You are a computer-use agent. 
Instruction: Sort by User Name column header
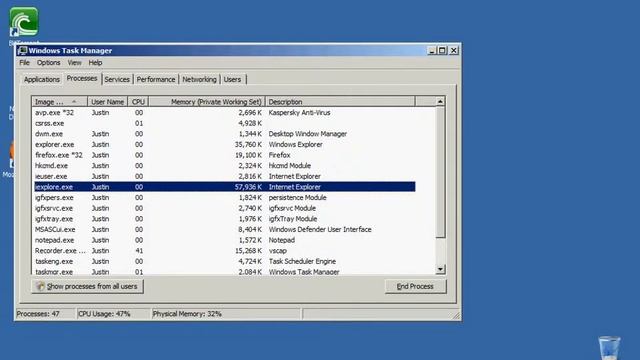pos(108,102)
